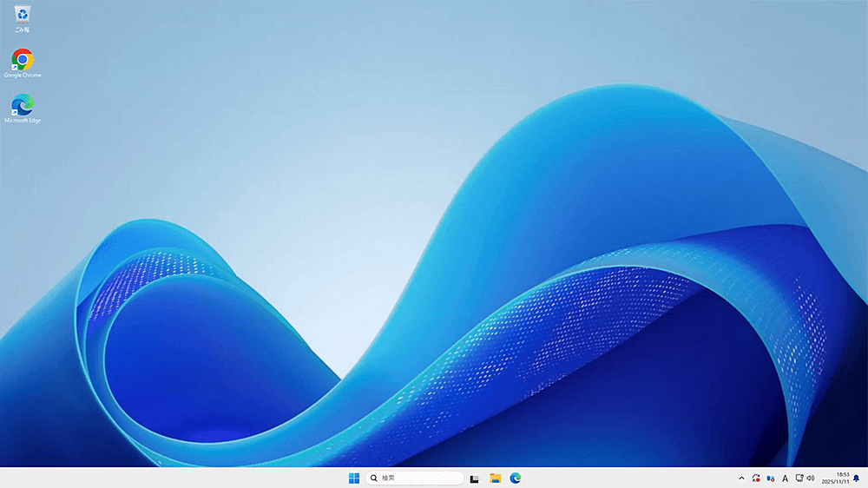Open Task View from the taskbar
This screenshot has height=488, width=868.
click(475, 478)
